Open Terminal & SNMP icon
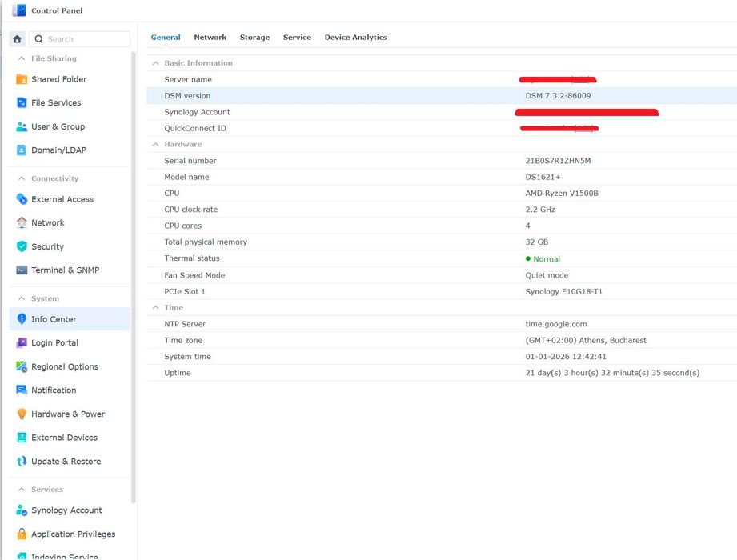The image size is (737, 560). (x=22, y=270)
